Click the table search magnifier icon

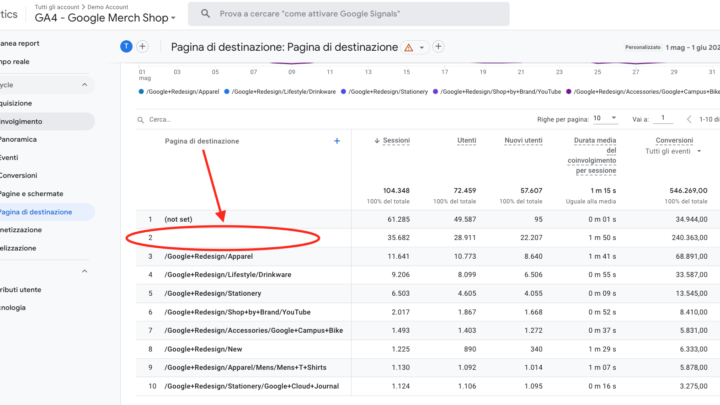pos(141,120)
